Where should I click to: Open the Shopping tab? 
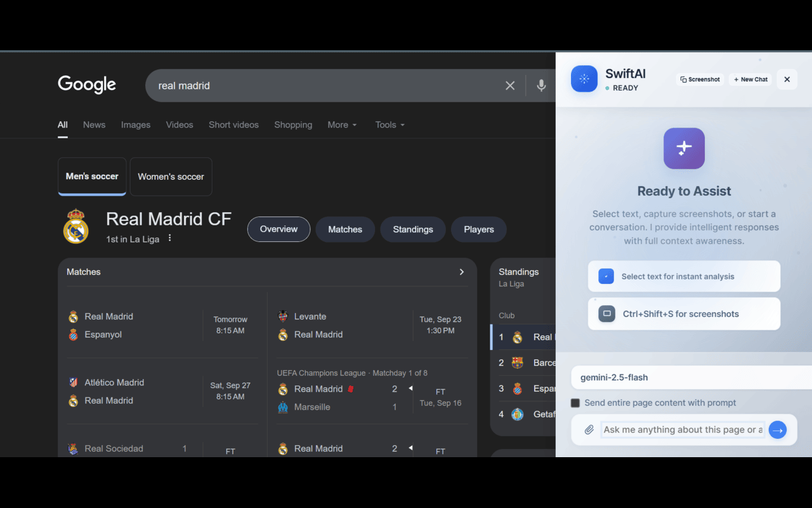[293, 125]
